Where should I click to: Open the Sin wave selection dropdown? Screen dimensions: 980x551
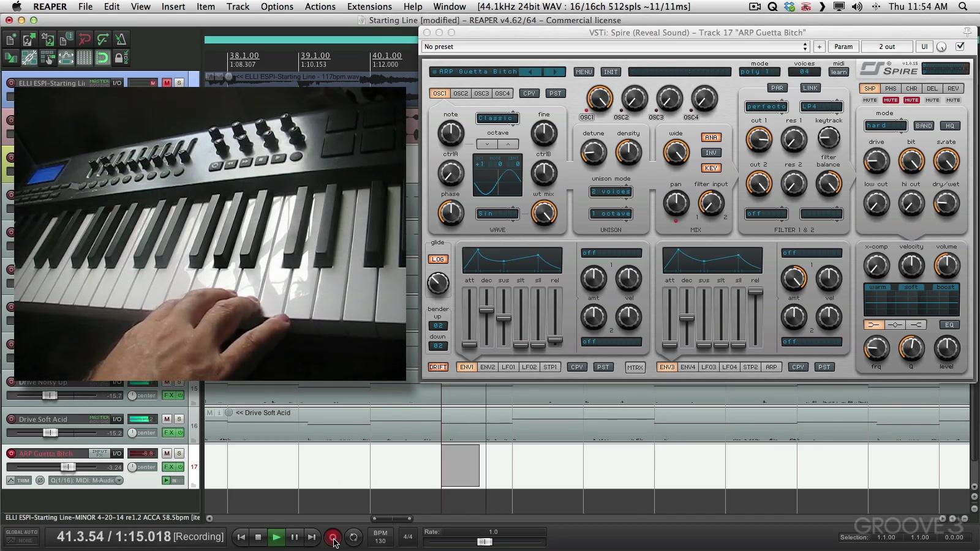[497, 214]
